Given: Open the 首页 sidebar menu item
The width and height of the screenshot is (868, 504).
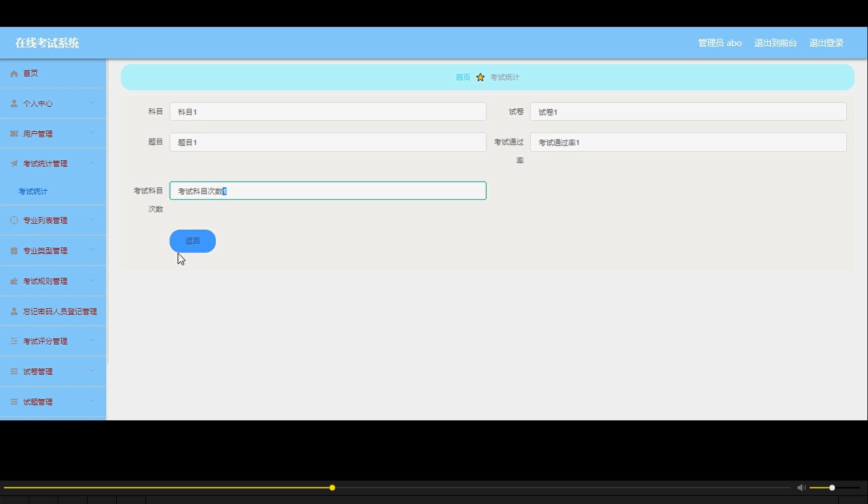Looking at the screenshot, I should coord(53,73).
